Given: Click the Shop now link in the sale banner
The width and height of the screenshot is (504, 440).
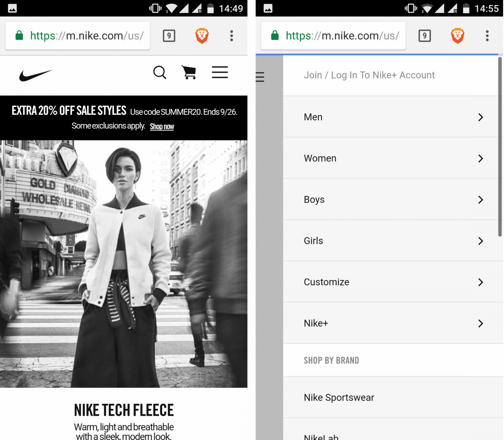Looking at the screenshot, I should point(162,126).
